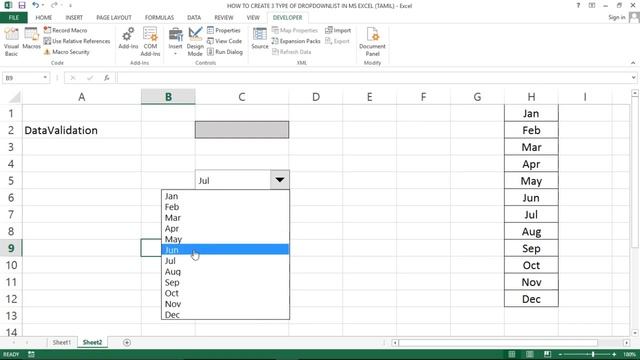Open control Properties

click(224, 30)
